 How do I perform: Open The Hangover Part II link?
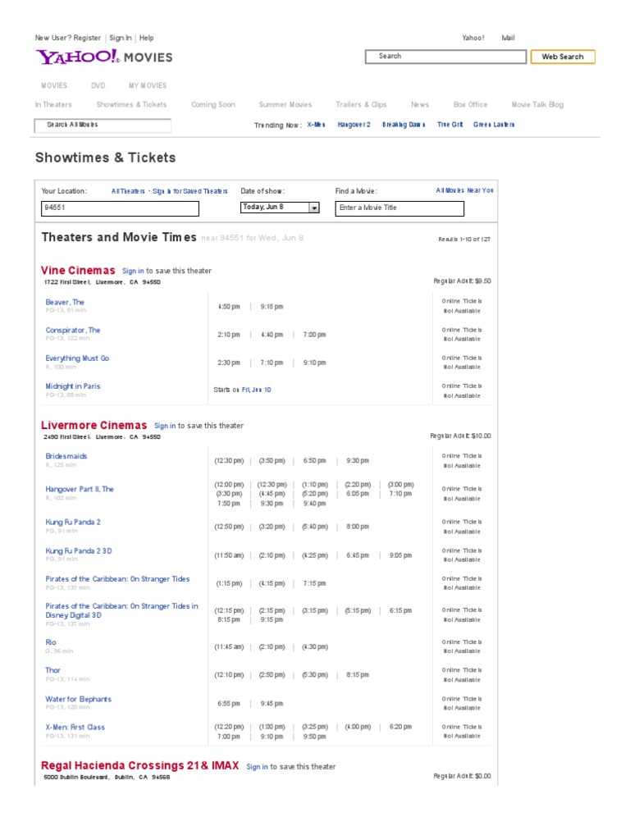pyautogui.click(x=80, y=489)
